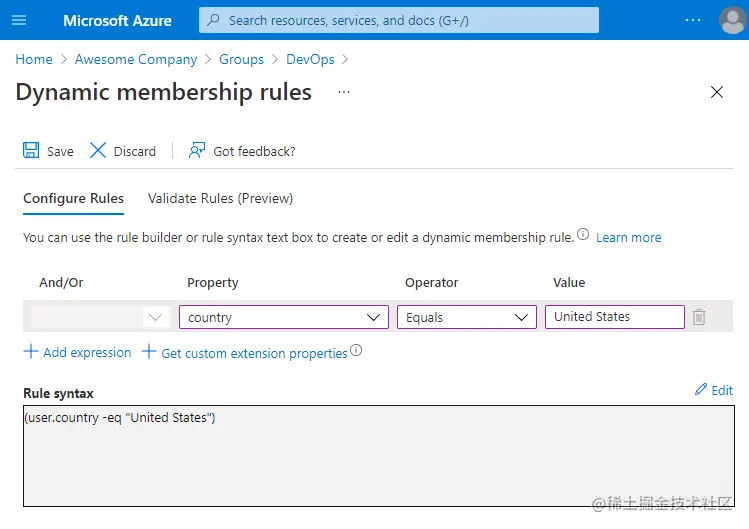This screenshot has height=529, width=749.
Task: Open DevOps breadcrumb
Action: (310, 59)
